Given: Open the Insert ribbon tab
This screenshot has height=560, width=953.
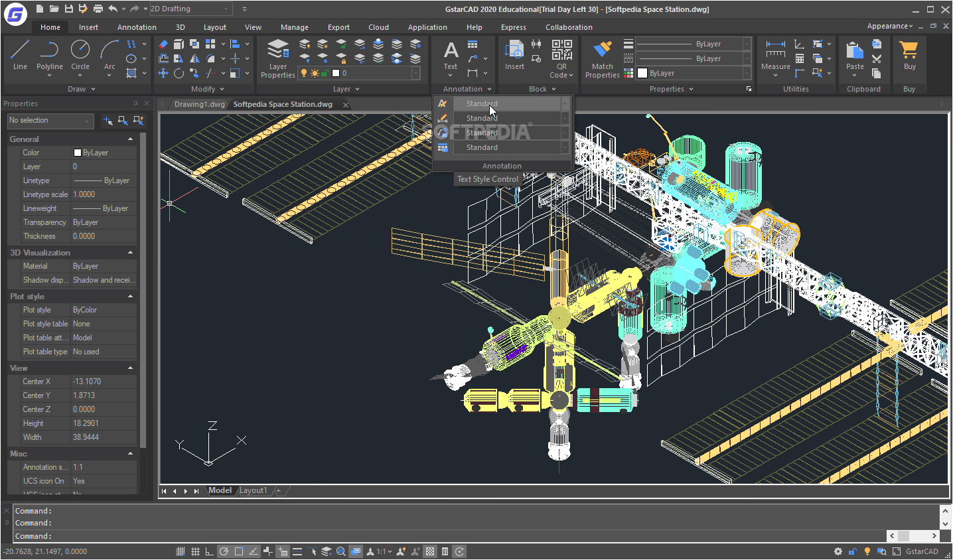Looking at the screenshot, I should click(x=88, y=27).
